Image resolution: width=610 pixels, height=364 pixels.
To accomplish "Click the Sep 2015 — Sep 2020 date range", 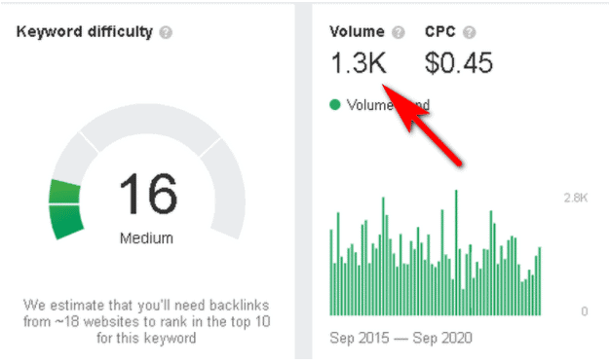I will [x=400, y=338].
